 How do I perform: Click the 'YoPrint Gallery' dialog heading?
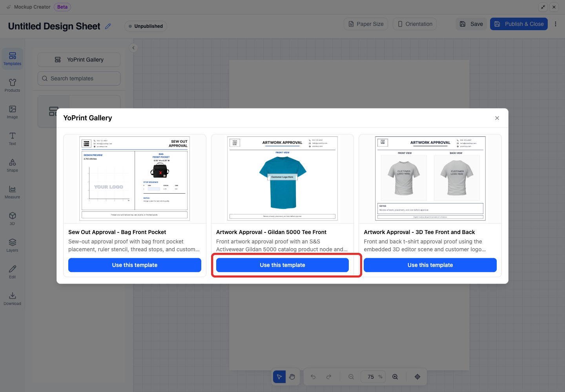(87, 118)
